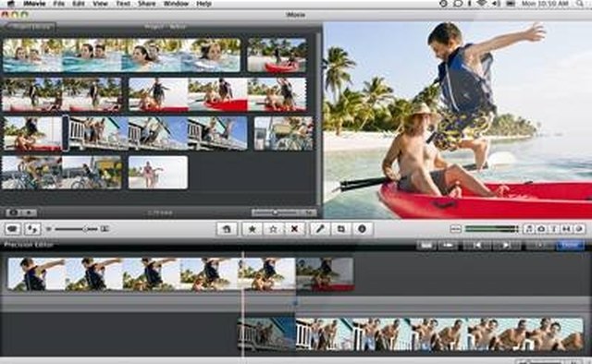Click the viewer preview of the kayak scene
The height and width of the screenshot is (364, 592).
(x=458, y=120)
